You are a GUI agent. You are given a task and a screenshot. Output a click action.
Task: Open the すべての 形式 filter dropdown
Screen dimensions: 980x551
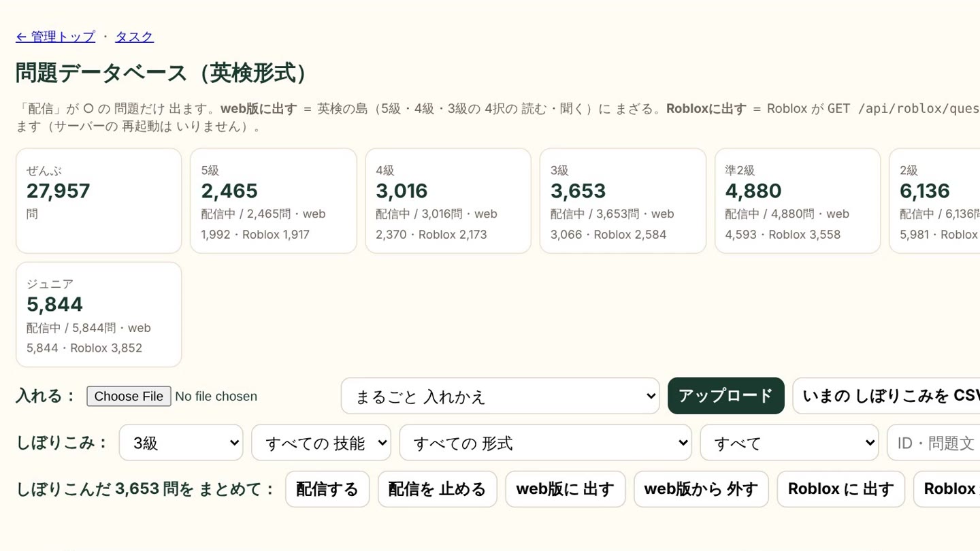pyautogui.click(x=546, y=443)
